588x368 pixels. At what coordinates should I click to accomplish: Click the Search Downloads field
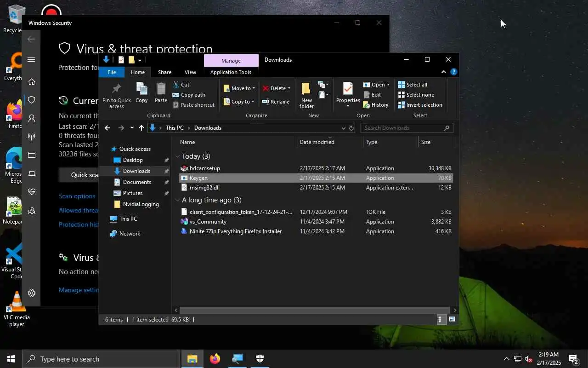pos(407,128)
